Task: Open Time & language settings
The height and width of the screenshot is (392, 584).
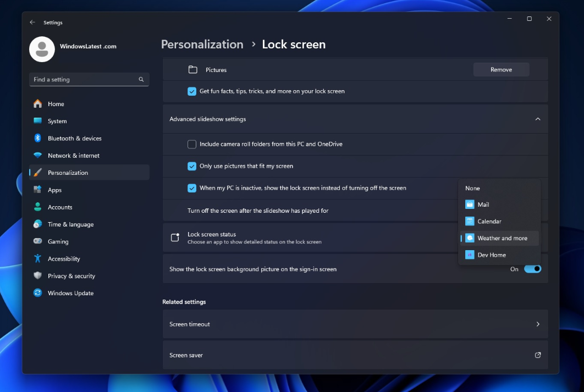Action: tap(90, 224)
